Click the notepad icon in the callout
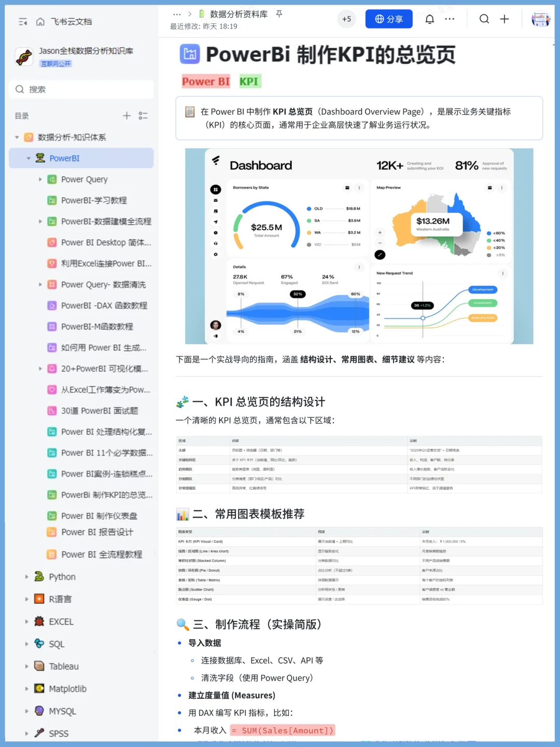 point(190,112)
